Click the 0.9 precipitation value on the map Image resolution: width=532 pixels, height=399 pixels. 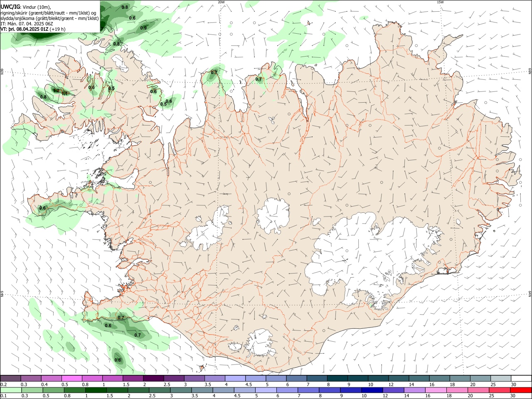point(143,28)
